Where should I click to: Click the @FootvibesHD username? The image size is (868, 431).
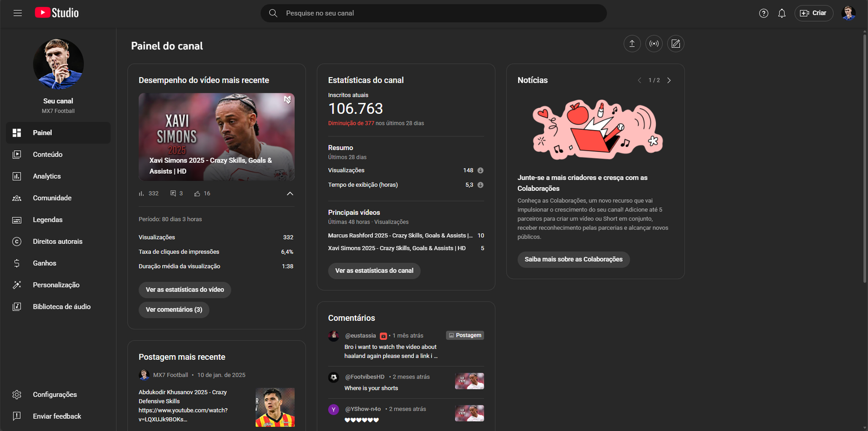click(365, 377)
